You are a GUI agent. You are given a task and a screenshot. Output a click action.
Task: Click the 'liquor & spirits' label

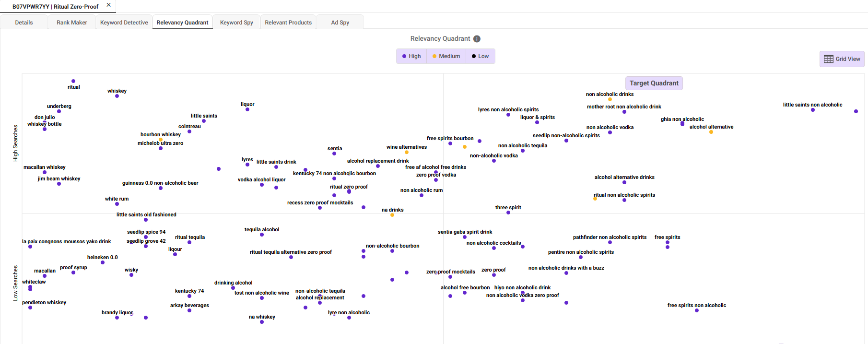[x=537, y=117]
